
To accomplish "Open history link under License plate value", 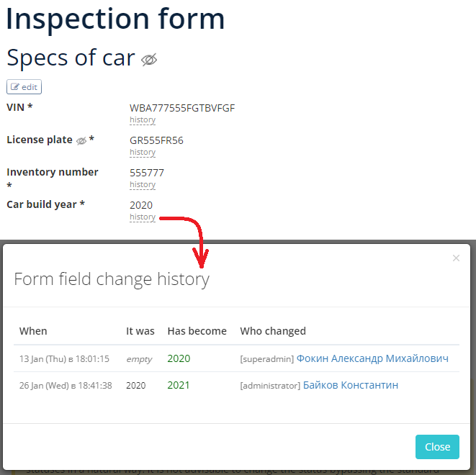I will [x=143, y=153].
